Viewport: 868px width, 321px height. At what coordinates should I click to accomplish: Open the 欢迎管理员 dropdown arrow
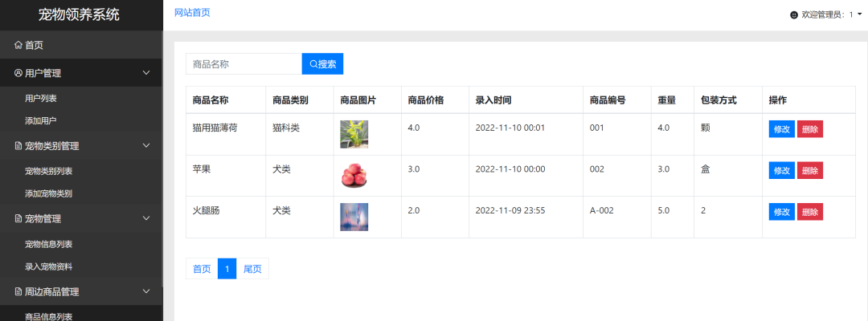click(859, 15)
